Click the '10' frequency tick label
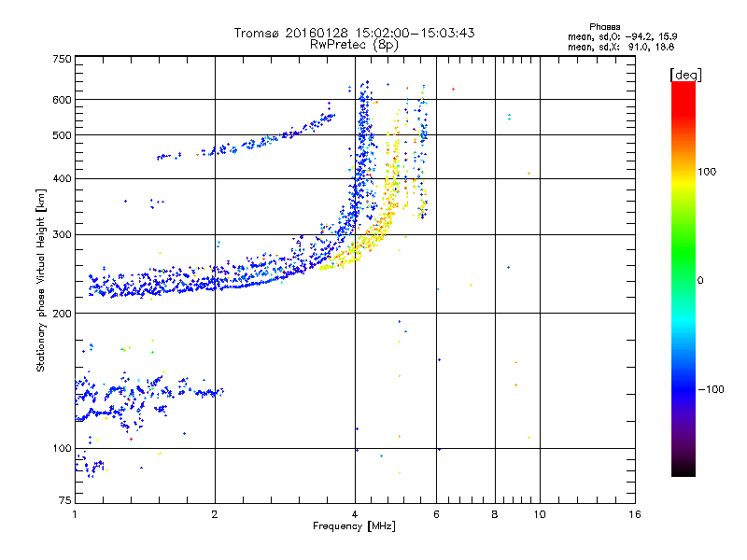 click(540, 514)
